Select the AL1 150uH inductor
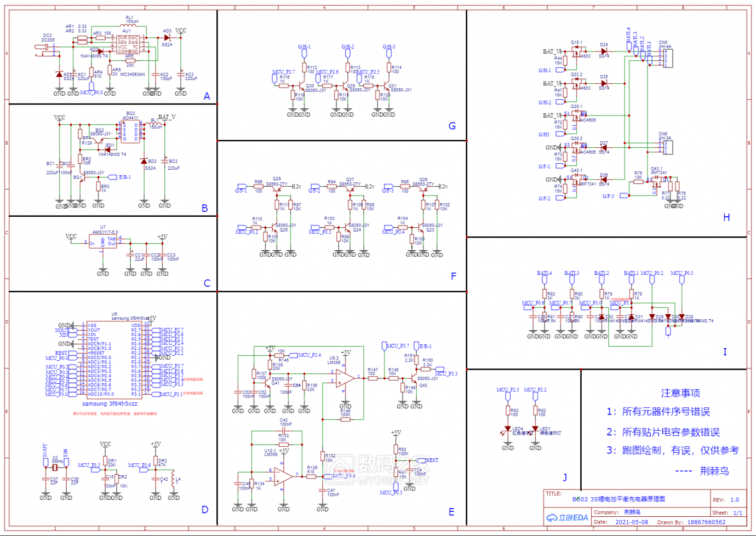Image resolution: width=756 pixels, height=536 pixels. [129, 26]
